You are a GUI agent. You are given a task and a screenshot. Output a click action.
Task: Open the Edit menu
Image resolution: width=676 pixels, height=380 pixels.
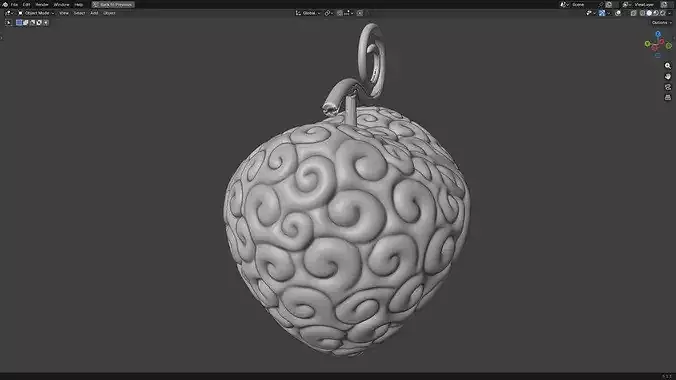(x=26, y=4)
